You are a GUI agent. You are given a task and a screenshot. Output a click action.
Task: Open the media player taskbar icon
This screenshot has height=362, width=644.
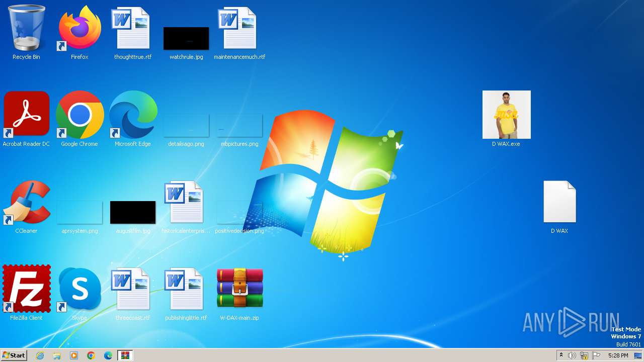74,355
